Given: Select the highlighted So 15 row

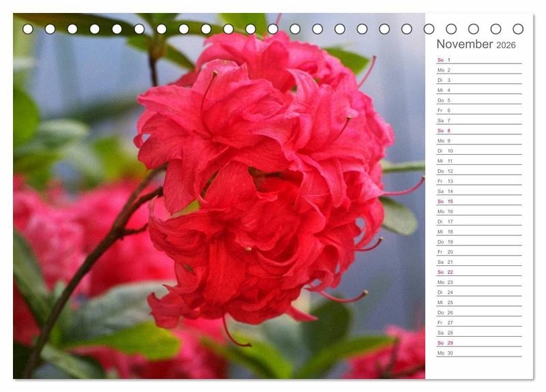Looking at the screenshot, I should 478,201.
